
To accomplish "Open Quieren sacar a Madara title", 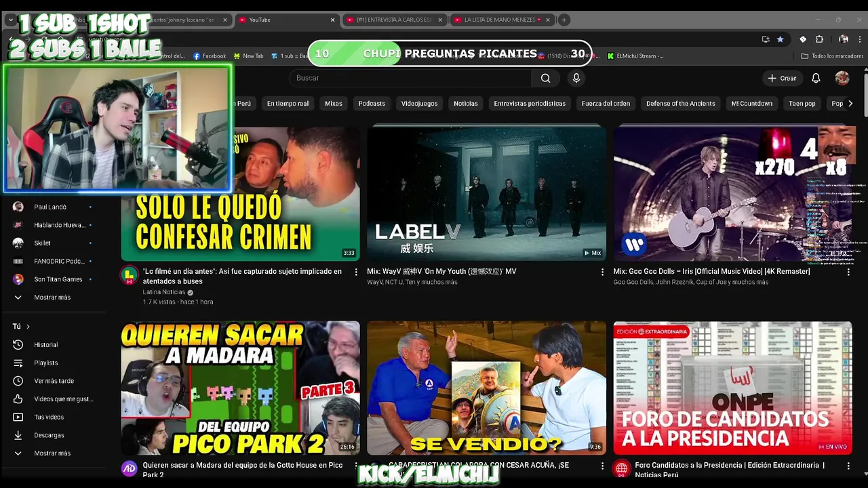I will (243, 470).
